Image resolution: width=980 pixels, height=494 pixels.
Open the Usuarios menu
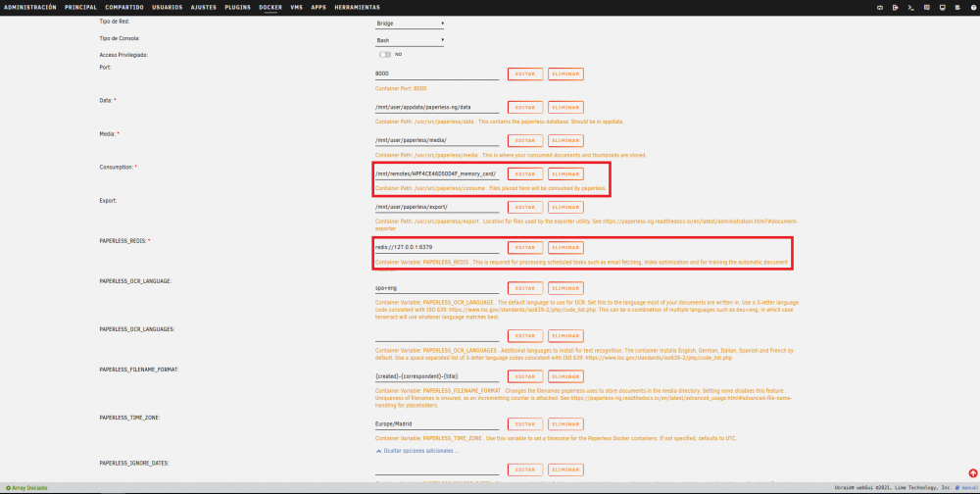168,8
